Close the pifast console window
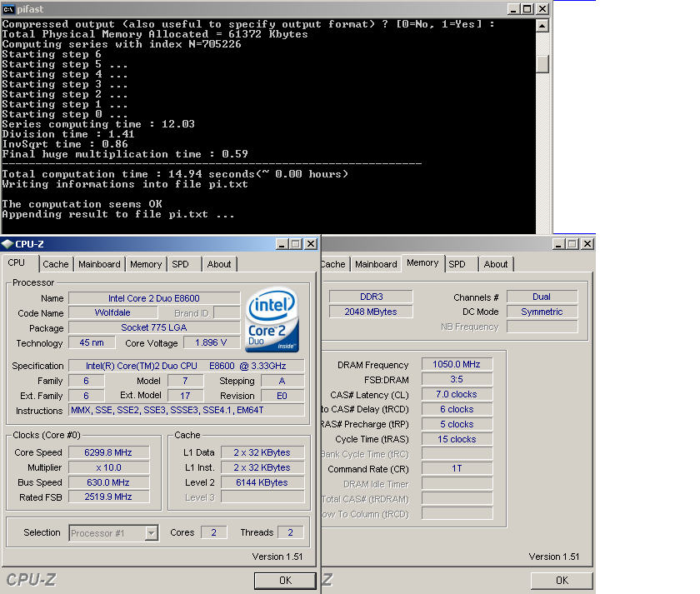The image size is (700, 594). tap(542, 9)
